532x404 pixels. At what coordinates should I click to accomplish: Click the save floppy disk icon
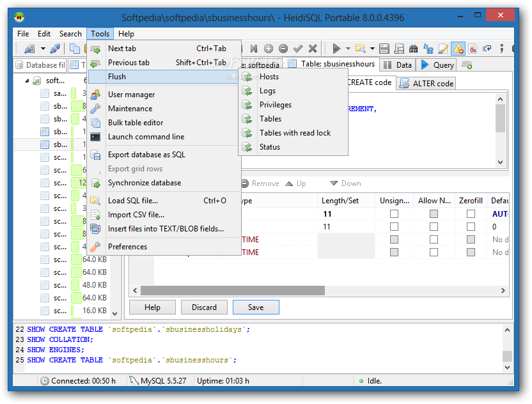pyautogui.click(x=384, y=49)
